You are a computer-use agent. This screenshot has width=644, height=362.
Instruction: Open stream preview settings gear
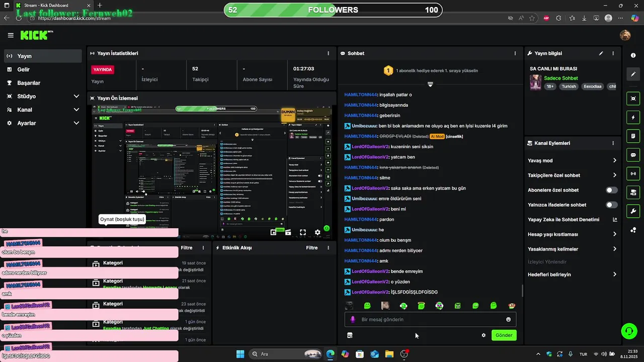click(x=317, y=232)
